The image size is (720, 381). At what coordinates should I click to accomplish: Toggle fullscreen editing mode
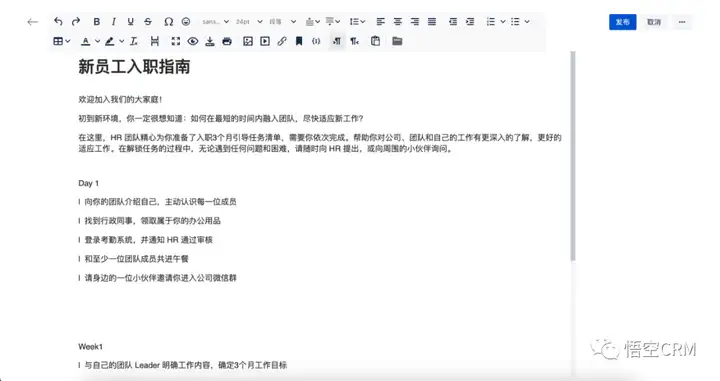point(176,41)
